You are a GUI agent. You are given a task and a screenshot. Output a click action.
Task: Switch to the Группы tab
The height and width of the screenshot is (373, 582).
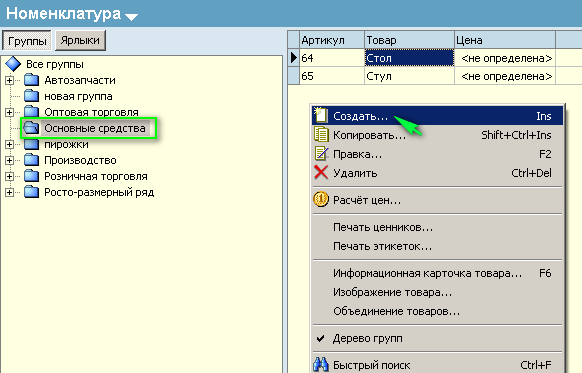pyautogui.click(x=27, y=40)
